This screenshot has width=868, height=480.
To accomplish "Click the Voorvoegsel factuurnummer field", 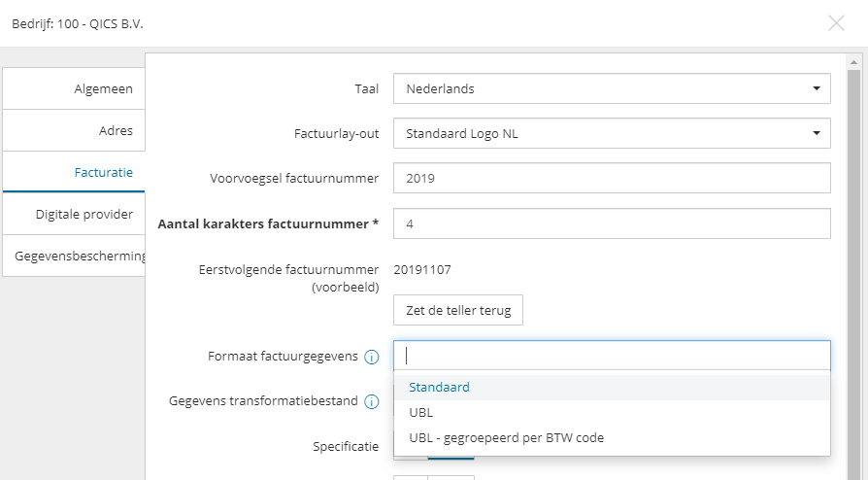I will click(x=612, y=178).
